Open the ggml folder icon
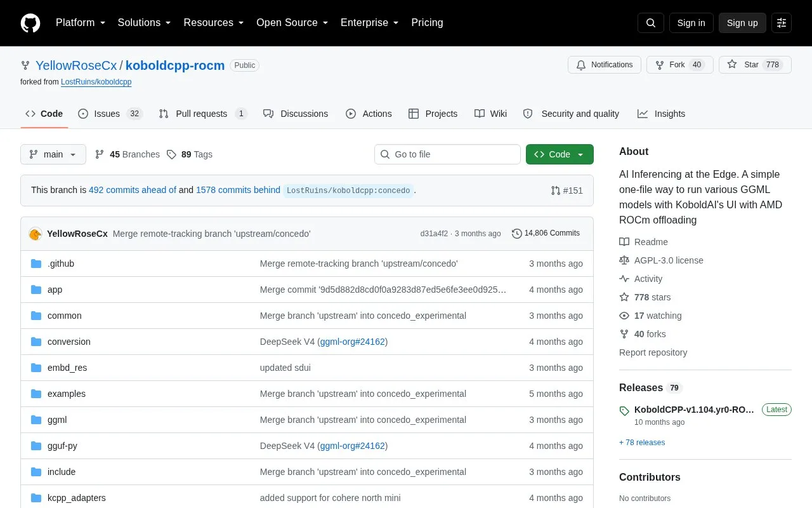The width and height of the screenshot is (812, 508). click(36, 420)
